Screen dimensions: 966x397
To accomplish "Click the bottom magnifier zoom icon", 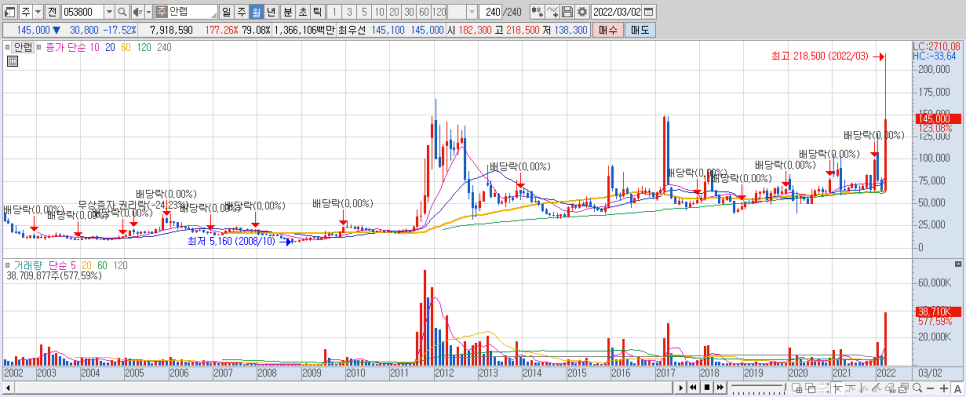I will 917,388.
